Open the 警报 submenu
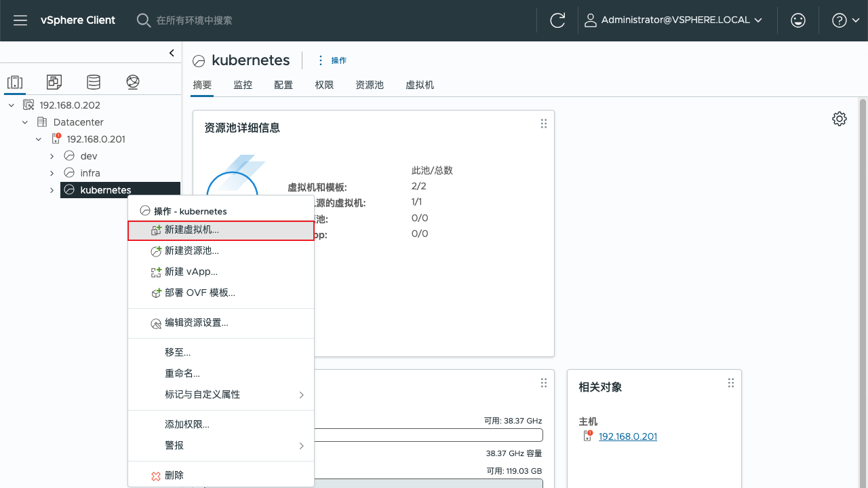The image size is (868, 488). [221, 446]
